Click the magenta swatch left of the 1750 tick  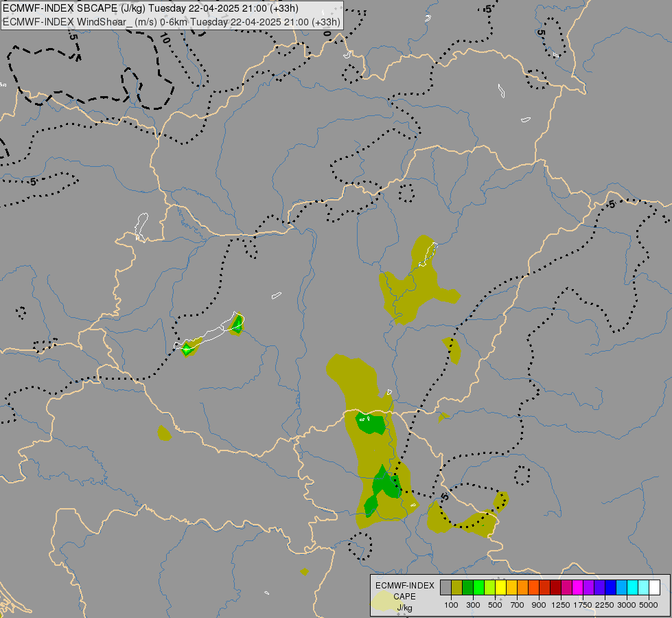click(x=577, y=588)
